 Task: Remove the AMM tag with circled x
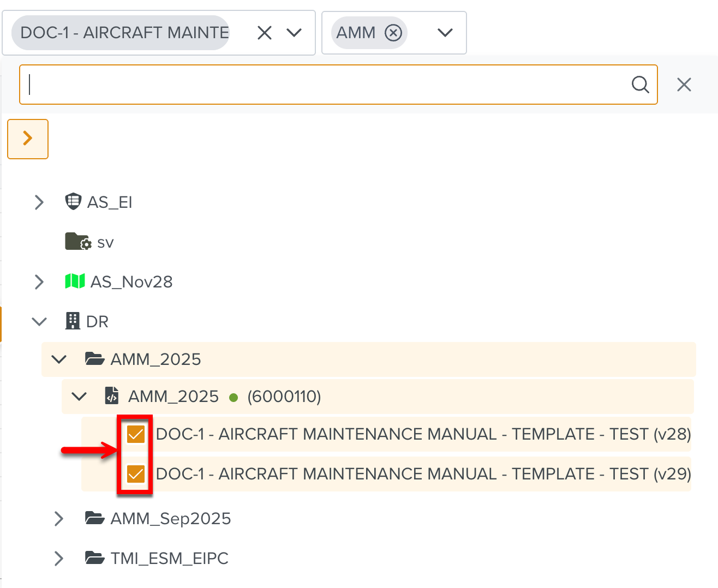point(393,33)
